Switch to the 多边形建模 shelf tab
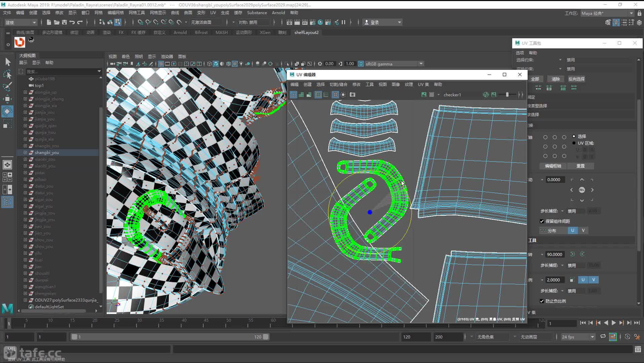The height and width of the screenshot is (363, 644). click(52, 32)
